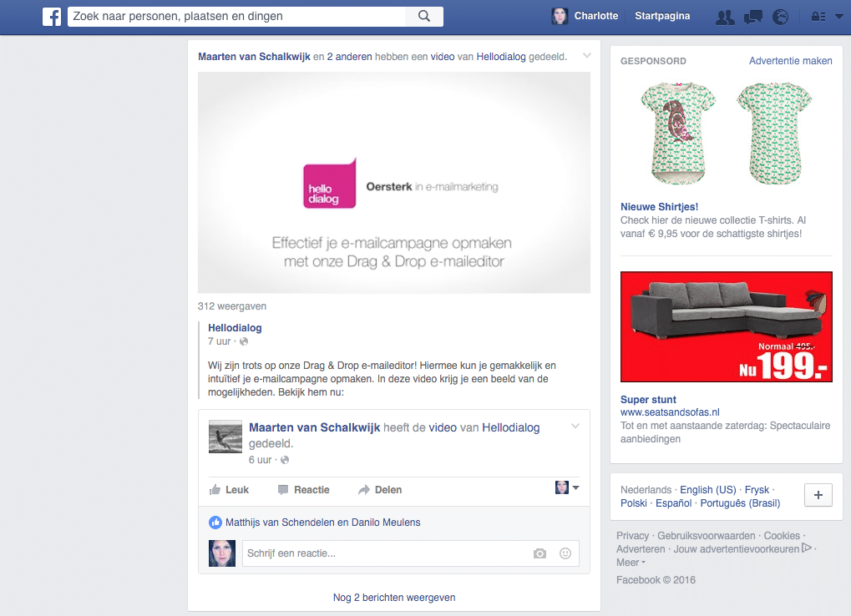Open the account settings chevron at top right
The width and height of the screenshot is (851, 616).
click(x=841, y=16)
